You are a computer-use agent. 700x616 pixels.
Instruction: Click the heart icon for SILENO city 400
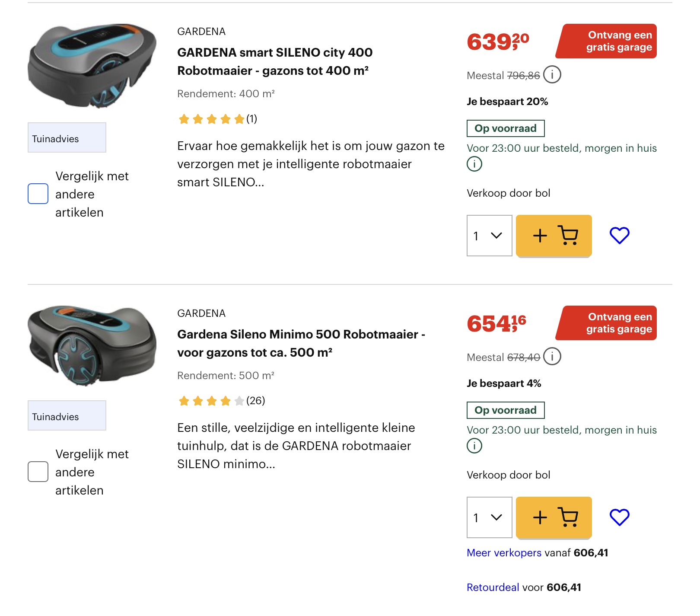(x=620, y=236)
